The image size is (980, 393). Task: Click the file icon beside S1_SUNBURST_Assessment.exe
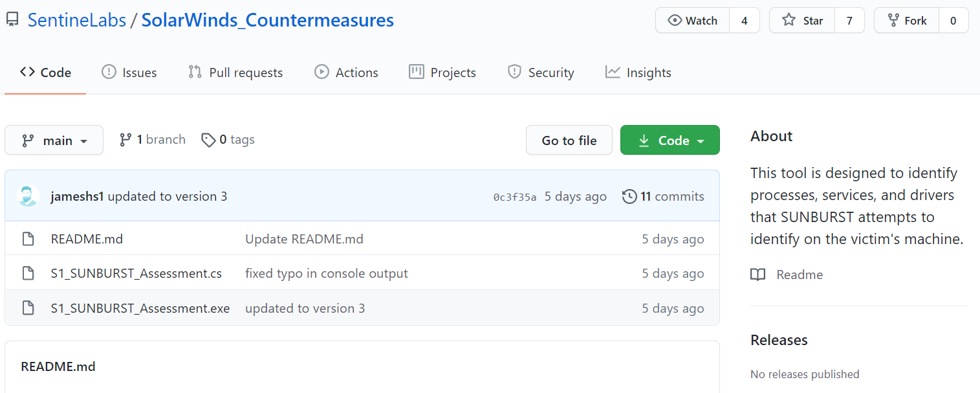[x=28, y=308]
